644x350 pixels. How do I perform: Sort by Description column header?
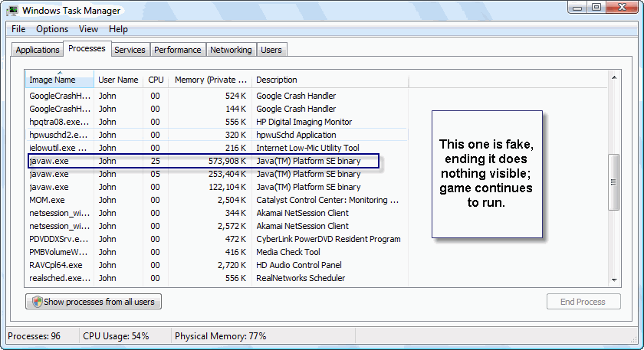pyautogui.click(x=330, y=80)
